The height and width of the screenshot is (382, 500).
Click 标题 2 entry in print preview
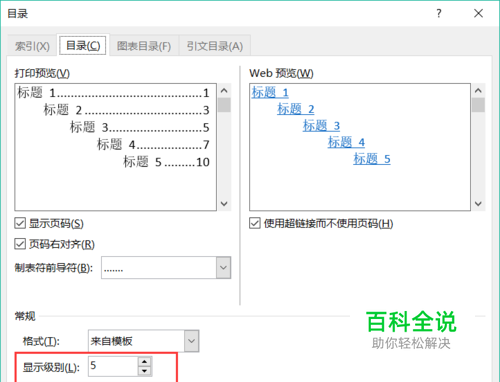[126, 110]
